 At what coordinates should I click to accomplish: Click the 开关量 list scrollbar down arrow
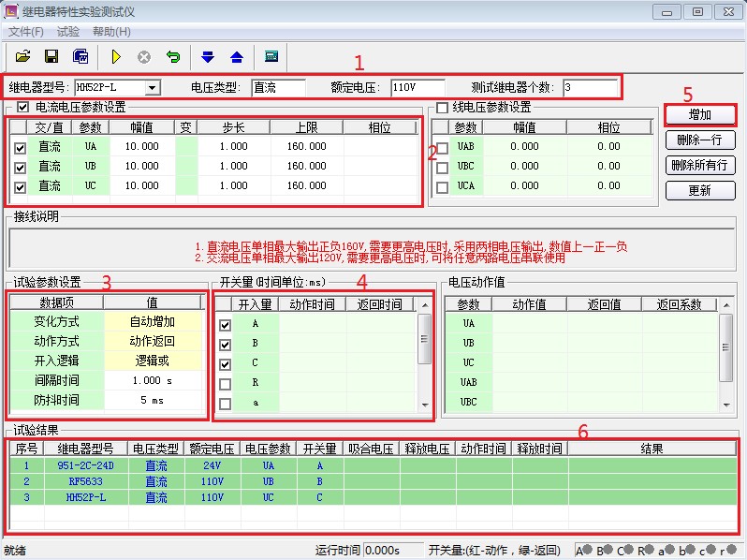pyautogui.click(x=424, y=405)
